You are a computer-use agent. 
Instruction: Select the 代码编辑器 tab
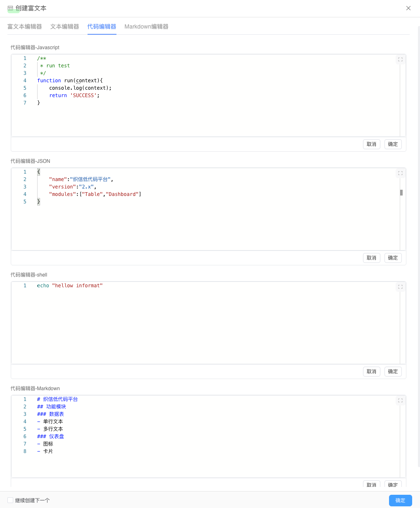click(102, 26)
